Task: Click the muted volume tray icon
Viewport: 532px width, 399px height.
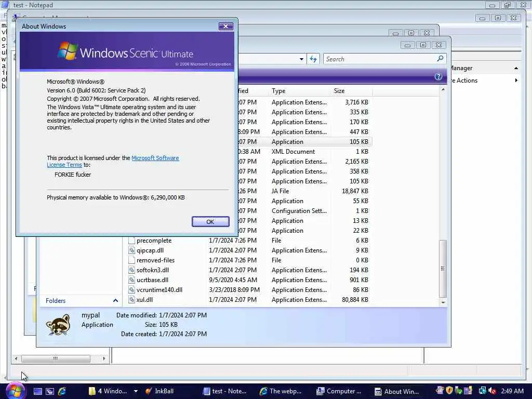Action: click(492, 391)
